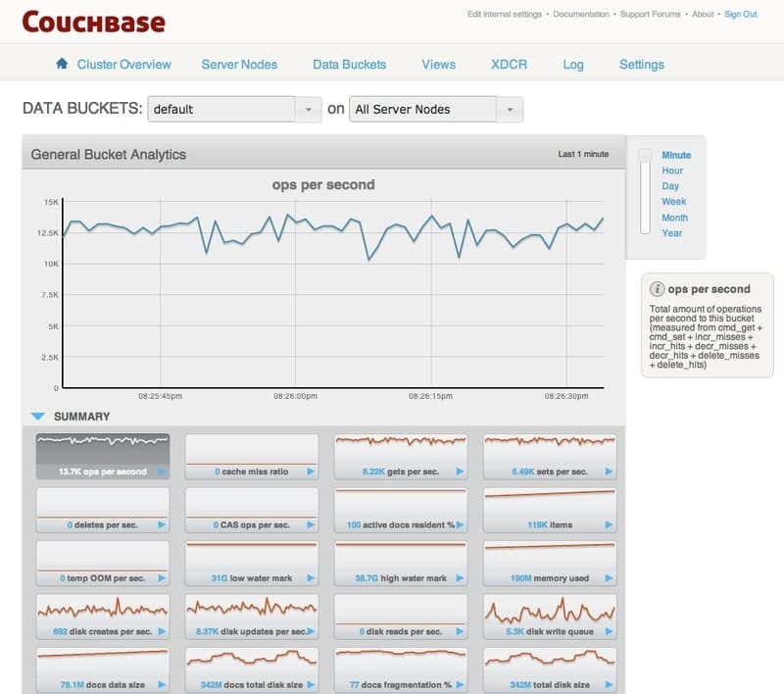Click the arrow icon on deletes per sec. card
Image resolution: width=784 pixels, height=694 pixels.
pos(161,524)
